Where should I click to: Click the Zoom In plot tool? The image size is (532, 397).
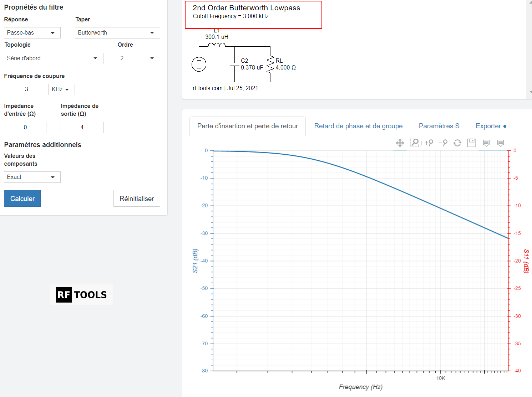[x=429, y=143]
